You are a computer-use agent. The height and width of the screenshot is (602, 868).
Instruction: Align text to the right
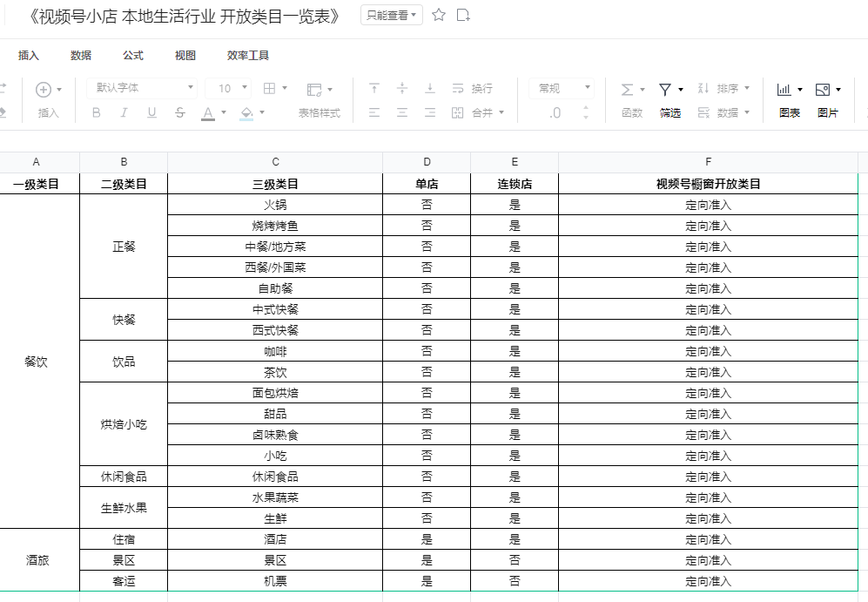pos(430,113)
